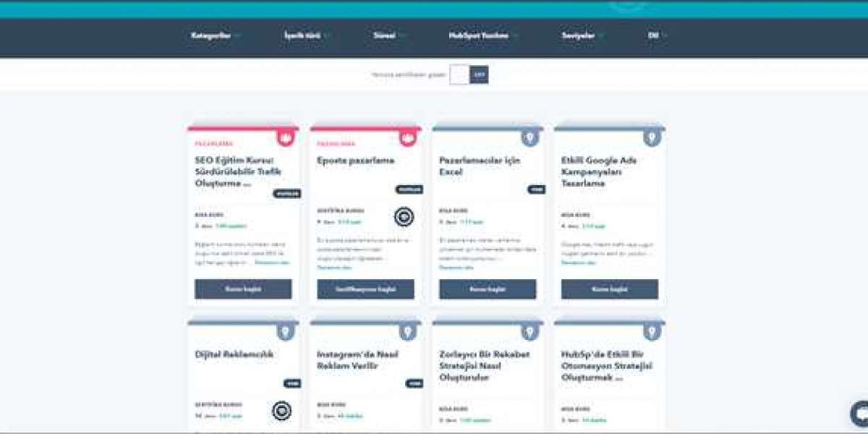Click the badge icon on Etkili Google Ads card
This screenshot has width=868, height=434.
coord(652,137)
